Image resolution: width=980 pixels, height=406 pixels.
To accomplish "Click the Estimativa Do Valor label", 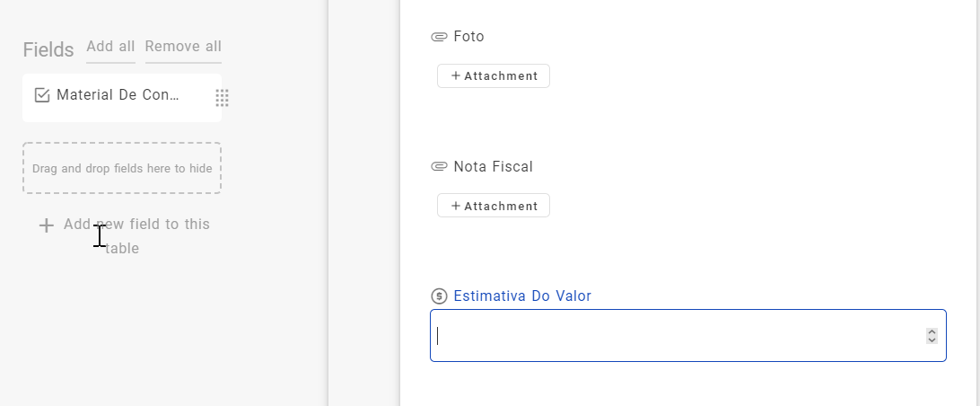I will [522, 296].
